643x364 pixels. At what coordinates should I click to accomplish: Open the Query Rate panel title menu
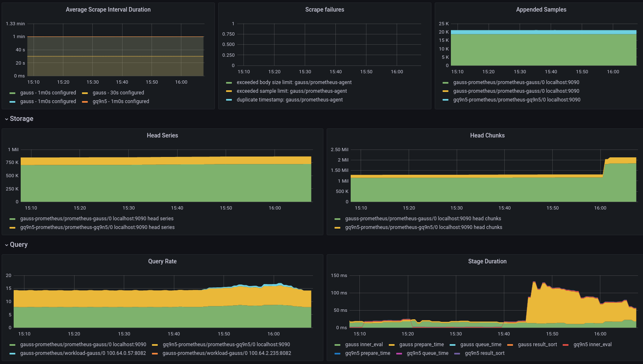[162, 261]
